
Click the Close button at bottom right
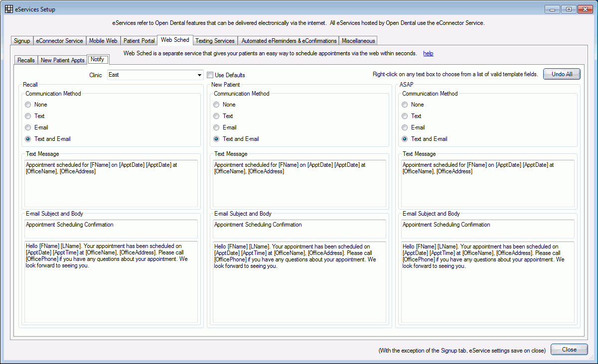click(569, 350)
